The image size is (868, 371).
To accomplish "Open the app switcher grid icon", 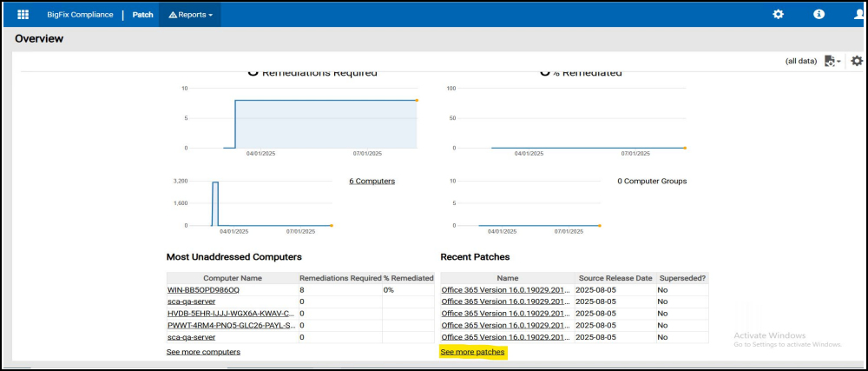I will coord(23,15).
